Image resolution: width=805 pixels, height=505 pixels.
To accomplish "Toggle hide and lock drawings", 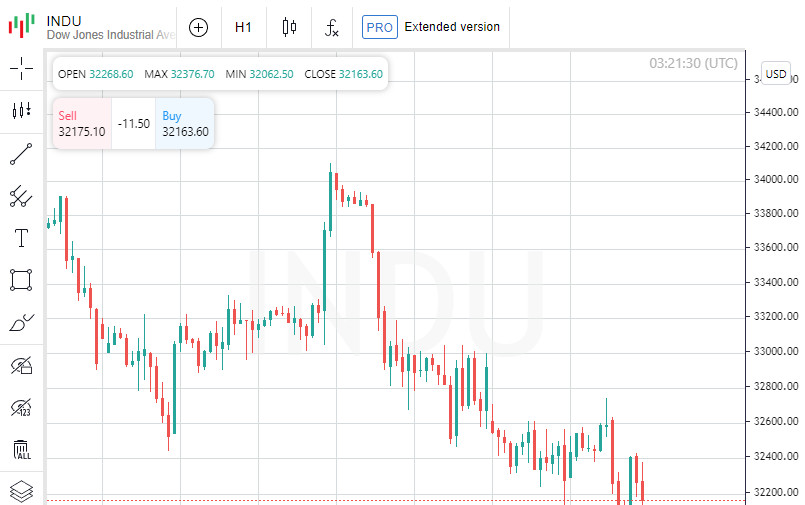I will click(21, 365).
